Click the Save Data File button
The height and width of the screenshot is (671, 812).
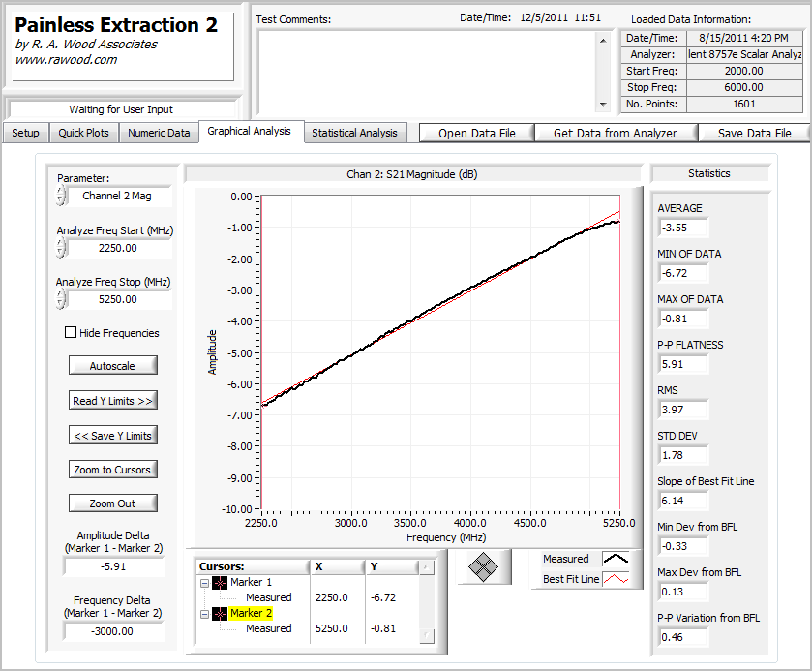pyautogui.click(x=755, y=134)
